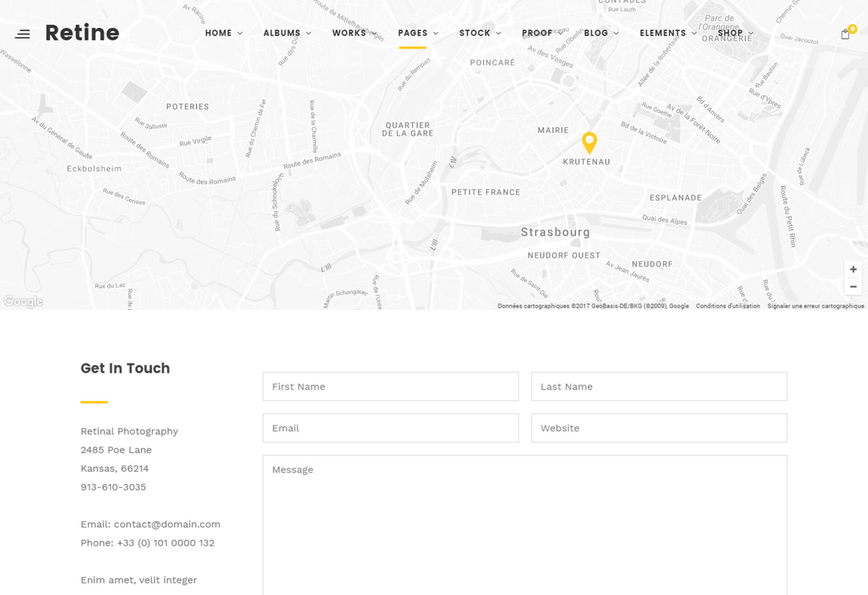The image size is (868, 595).
Task: Focus the First Name input field
Action: (390, 387)
